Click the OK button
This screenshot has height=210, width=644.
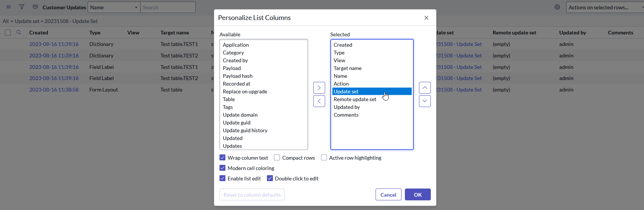418,195
